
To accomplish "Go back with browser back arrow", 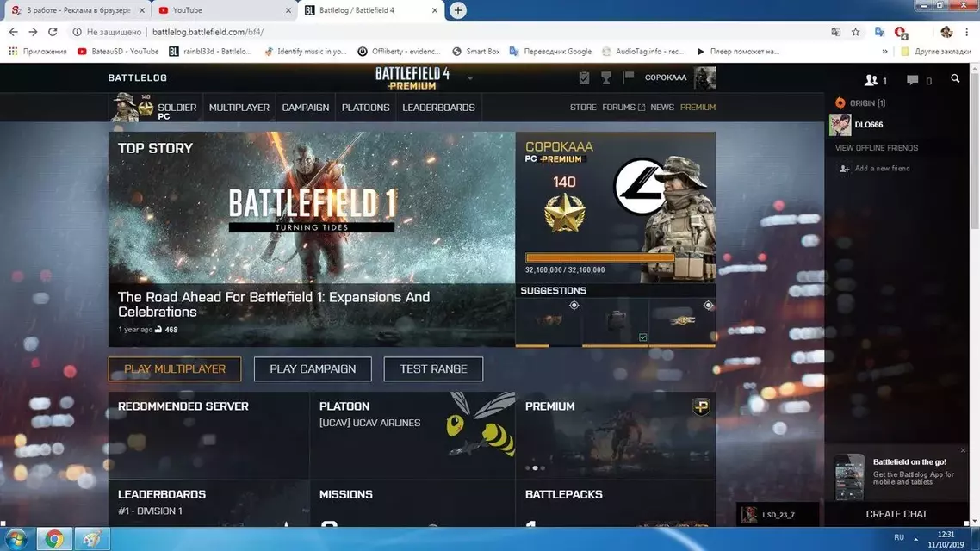I will pyautogui.click(x=13, y=32).
